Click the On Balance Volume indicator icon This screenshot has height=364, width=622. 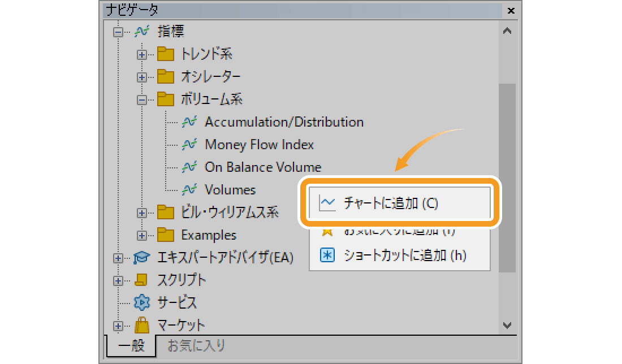189,167
